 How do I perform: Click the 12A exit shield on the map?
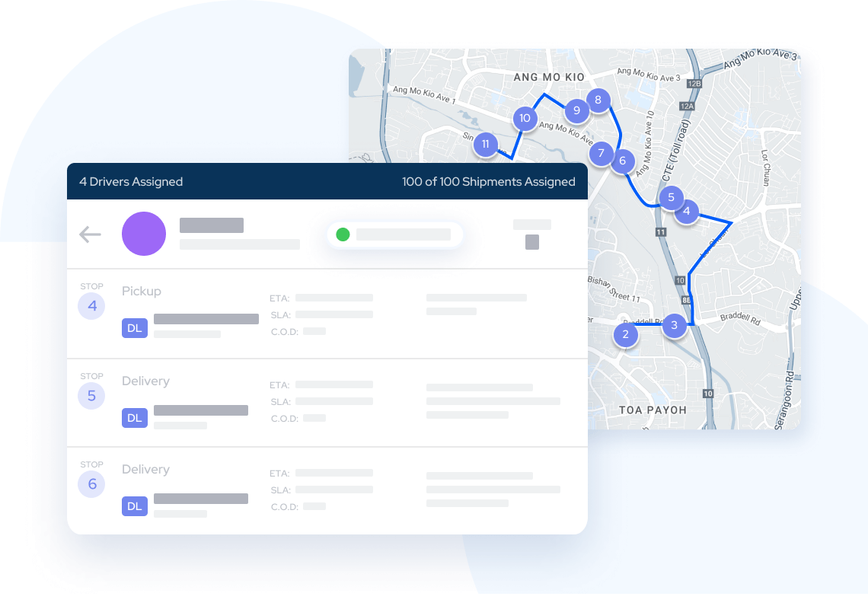687,107
